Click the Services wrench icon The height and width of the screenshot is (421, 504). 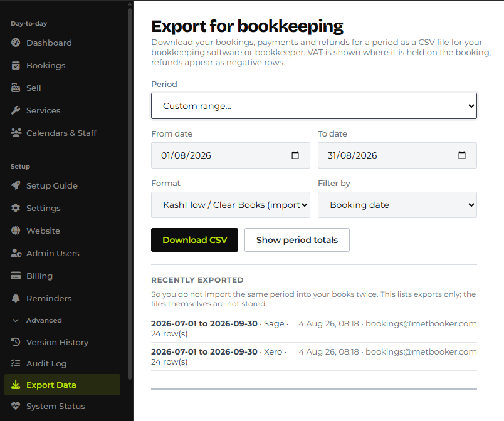tap(16, 110)
